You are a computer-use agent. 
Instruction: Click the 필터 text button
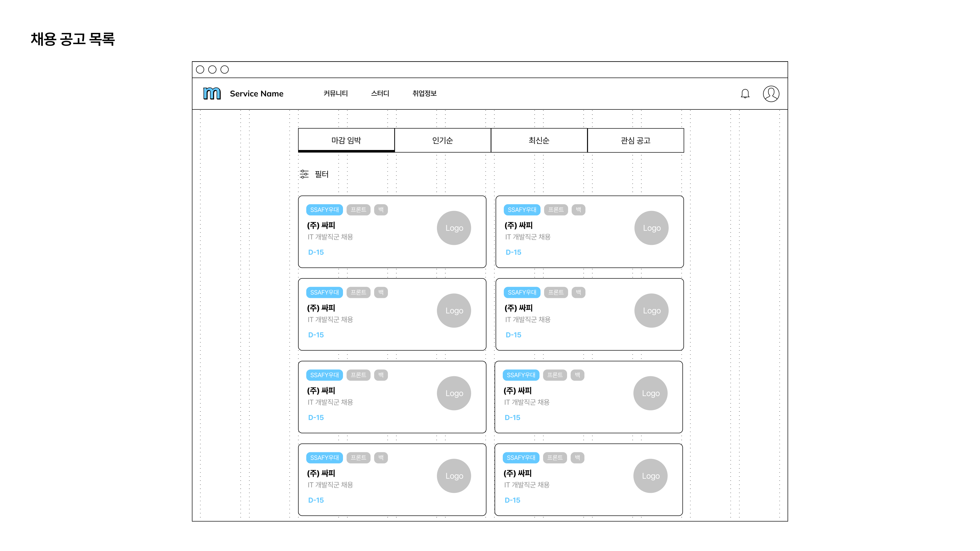[322, 174]
